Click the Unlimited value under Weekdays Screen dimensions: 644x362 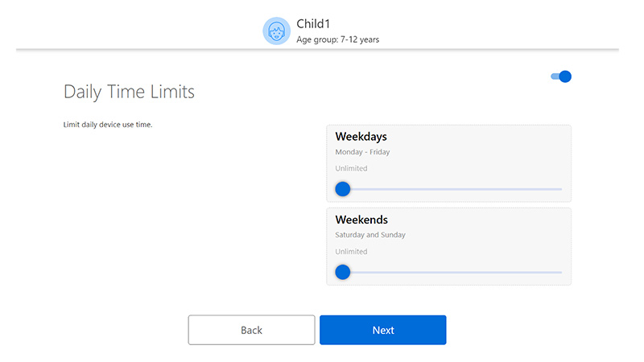(351, 169)
